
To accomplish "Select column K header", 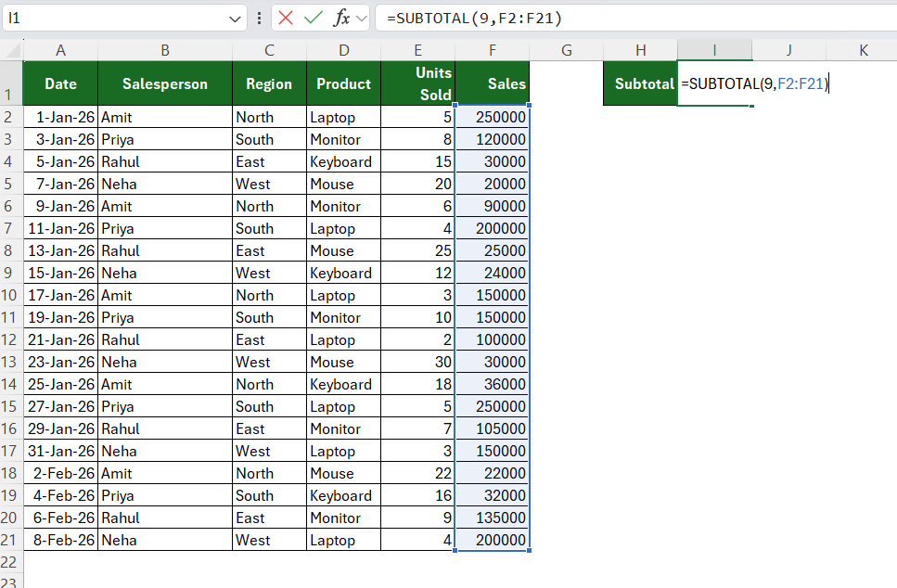I will 864,50.
